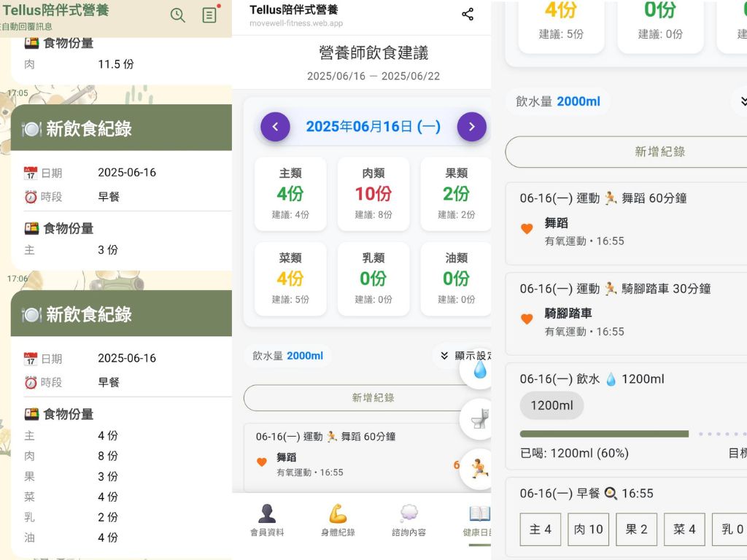Select the 菜類 4份 card in the middle panel
747x560 pixels.
tap(290, 279)
